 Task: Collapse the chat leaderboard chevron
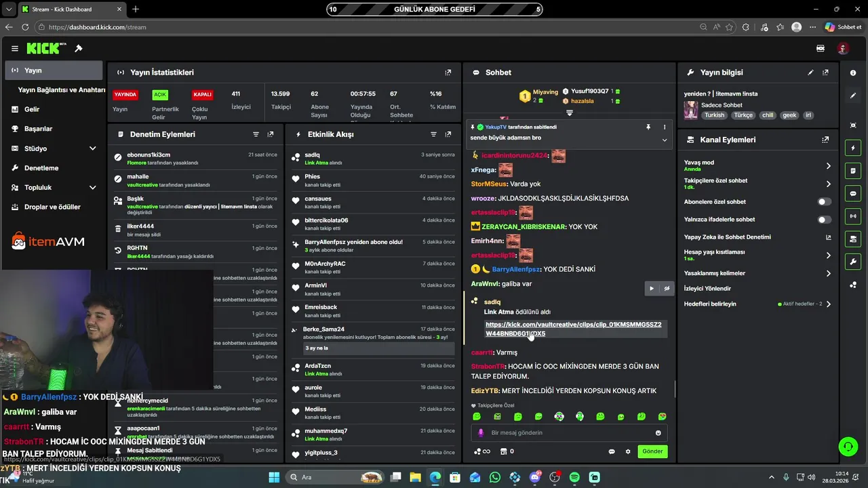(570, 113)
